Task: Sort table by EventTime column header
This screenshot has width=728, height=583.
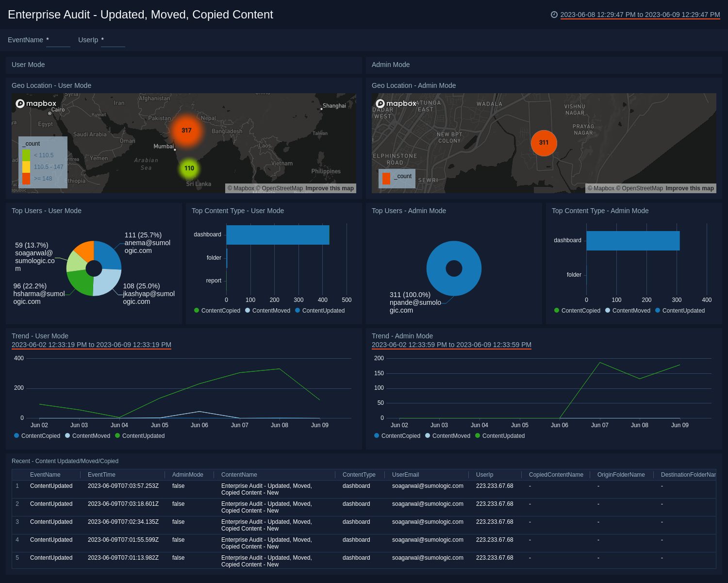Action: [101, 475]
